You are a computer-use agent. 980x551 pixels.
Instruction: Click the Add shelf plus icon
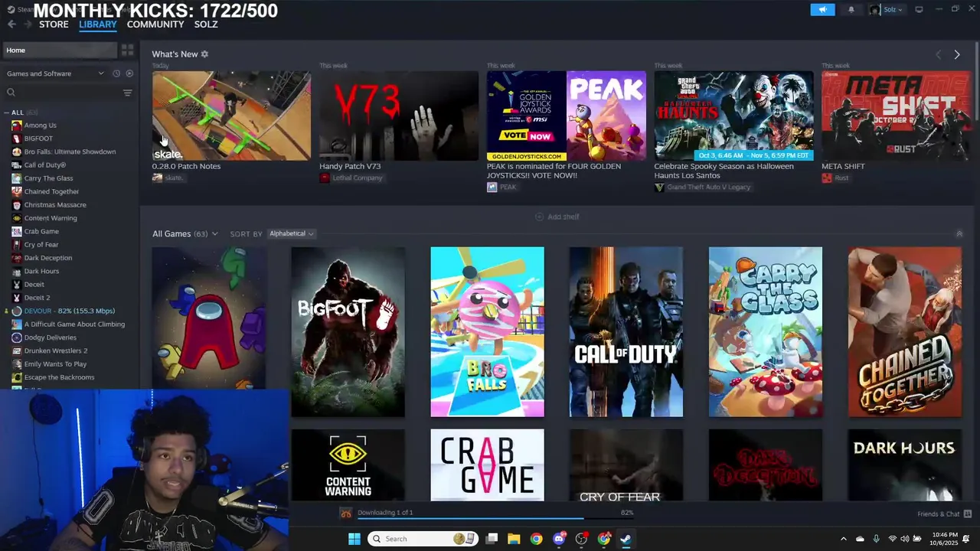[x=539, y=217]
